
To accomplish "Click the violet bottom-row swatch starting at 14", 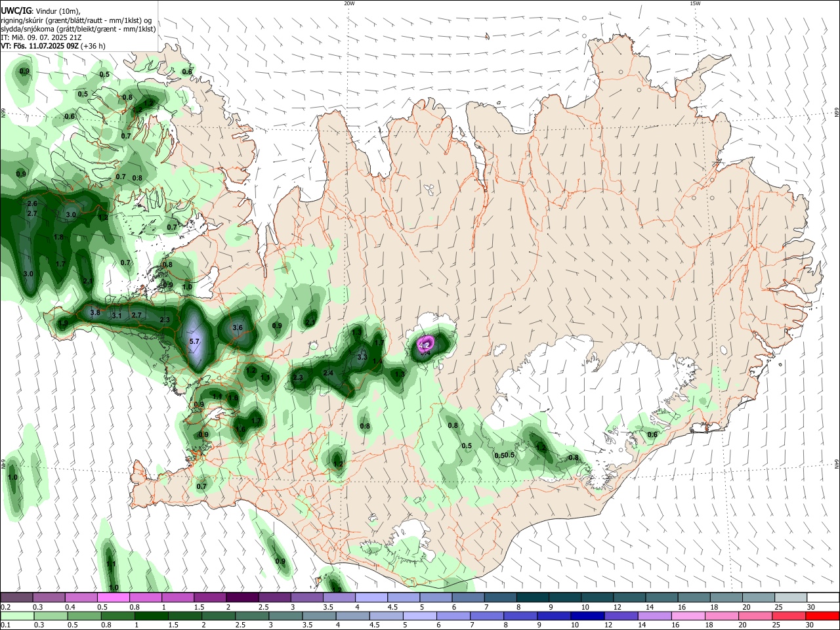I will pyautogui.click(x=654, y=616).
